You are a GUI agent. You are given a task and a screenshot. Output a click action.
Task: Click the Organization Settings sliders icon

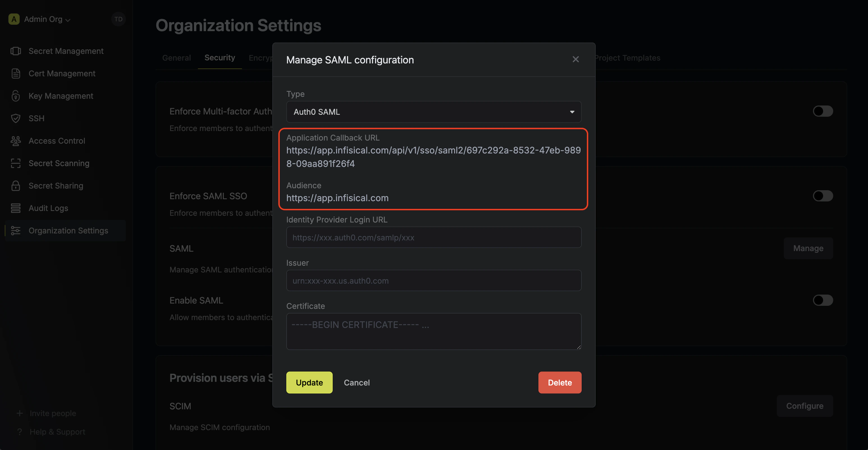click(15, 231)
